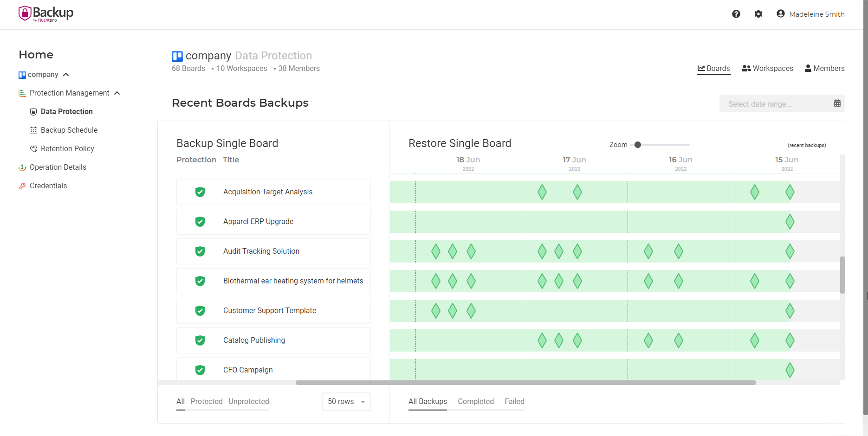Toggle protection shield for Acquisition Target Analysis
The height and width of the screenshot is (436, 868).
point(200,192)
